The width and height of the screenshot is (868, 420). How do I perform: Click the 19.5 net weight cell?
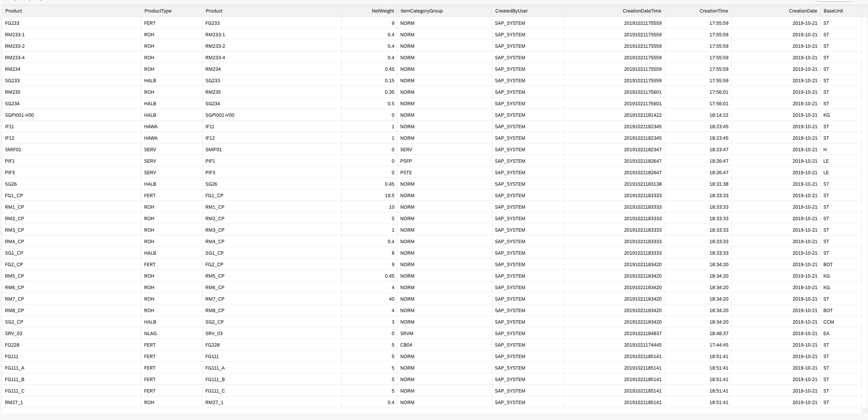[x=389, y=195]
